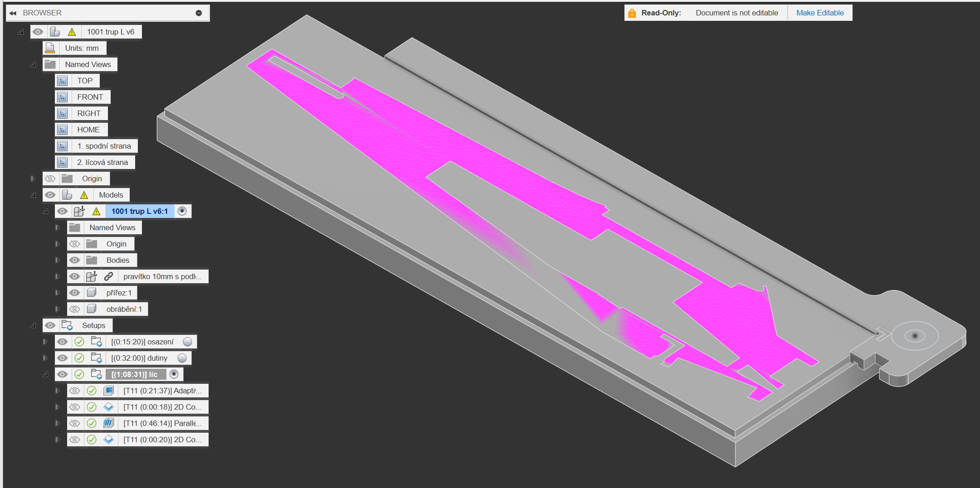Click the Setups folder icon
The image size is (980, 488).
(67, 325)
